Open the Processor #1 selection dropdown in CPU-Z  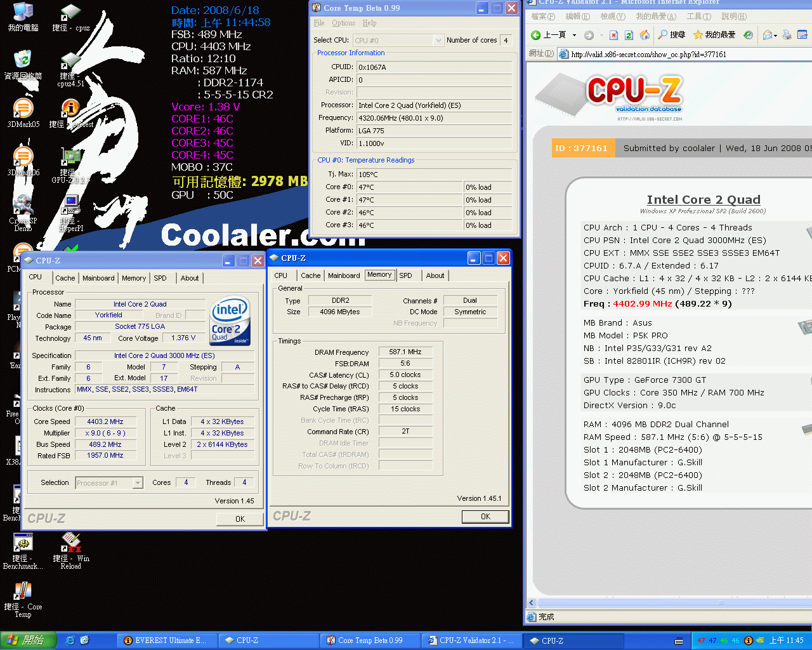click(x=109, y=483)
